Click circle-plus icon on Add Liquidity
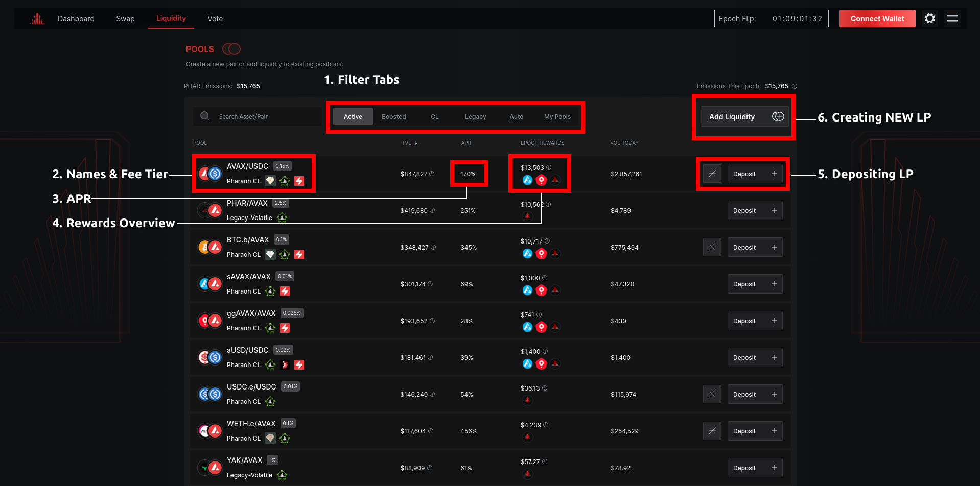 pyautogui.click(x=778, y=116)
